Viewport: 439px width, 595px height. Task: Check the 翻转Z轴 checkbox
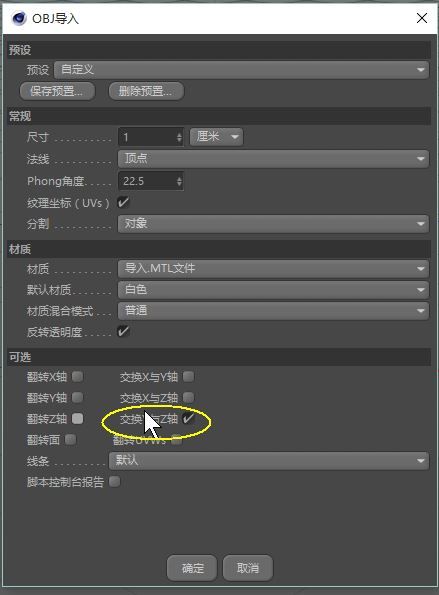(77, 419)
